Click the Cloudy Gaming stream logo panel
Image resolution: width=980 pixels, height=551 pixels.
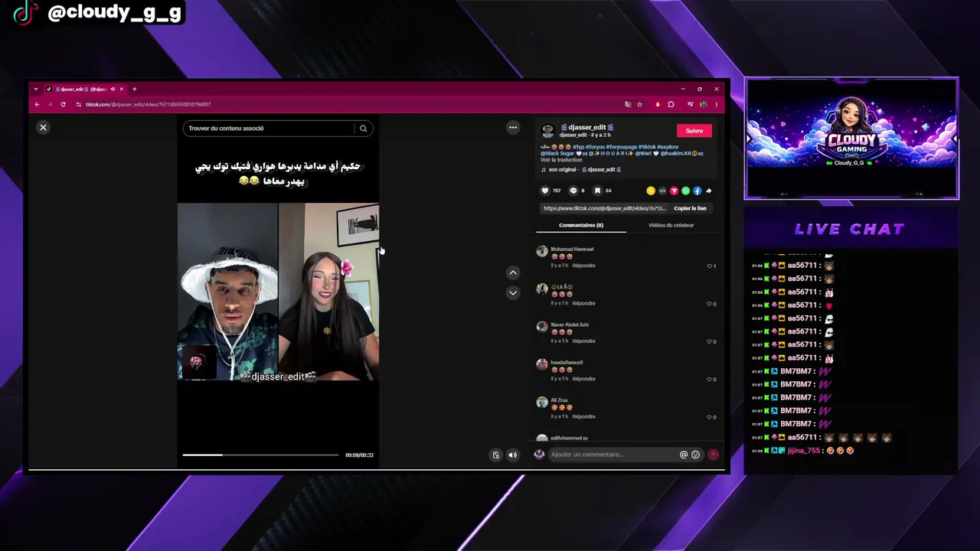click(x=851, y=138)
